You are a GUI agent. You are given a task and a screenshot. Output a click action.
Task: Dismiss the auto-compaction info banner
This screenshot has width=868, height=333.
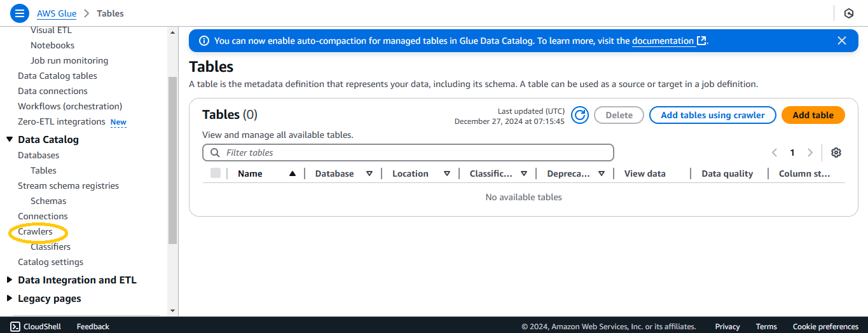coord(842,41)
